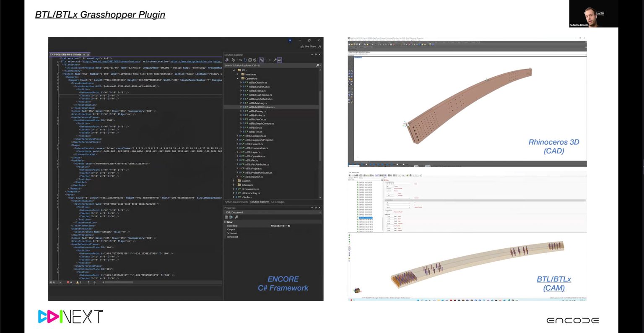Viewport: 644px width, 333px height.
Task: Open the XML Document dropdown in Properties
Action: (x=320, y=212)
